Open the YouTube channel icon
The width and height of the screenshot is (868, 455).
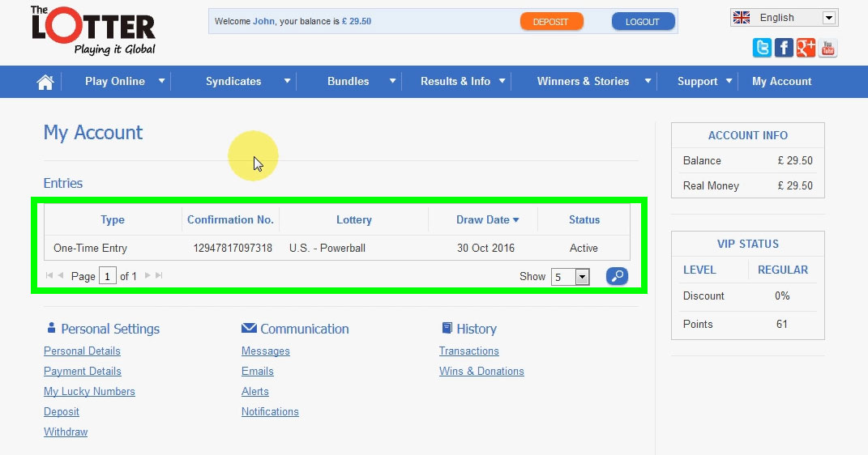827,48
